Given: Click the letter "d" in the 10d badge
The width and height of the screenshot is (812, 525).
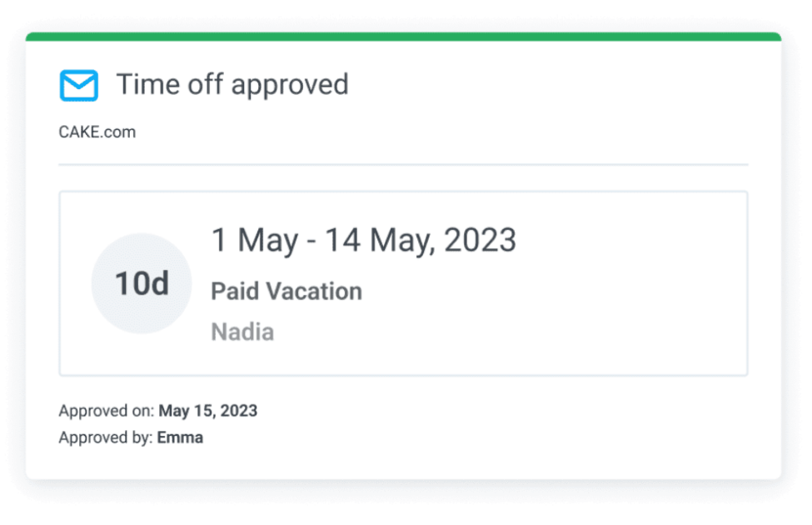Looking at the screenshot, I should (x=160, y=284).
